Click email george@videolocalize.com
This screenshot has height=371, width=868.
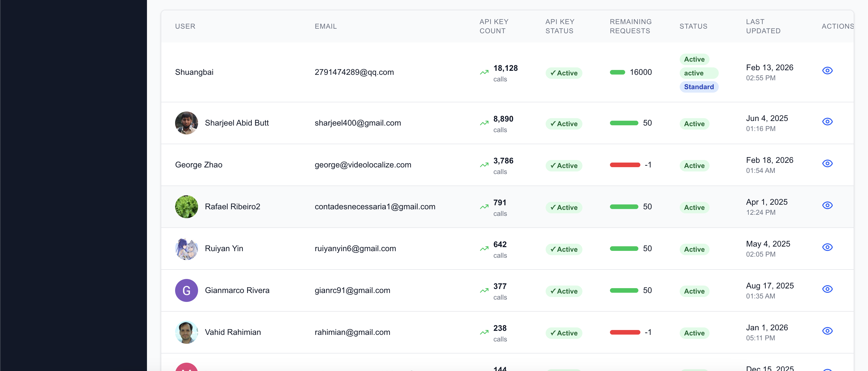click(363, 165)
